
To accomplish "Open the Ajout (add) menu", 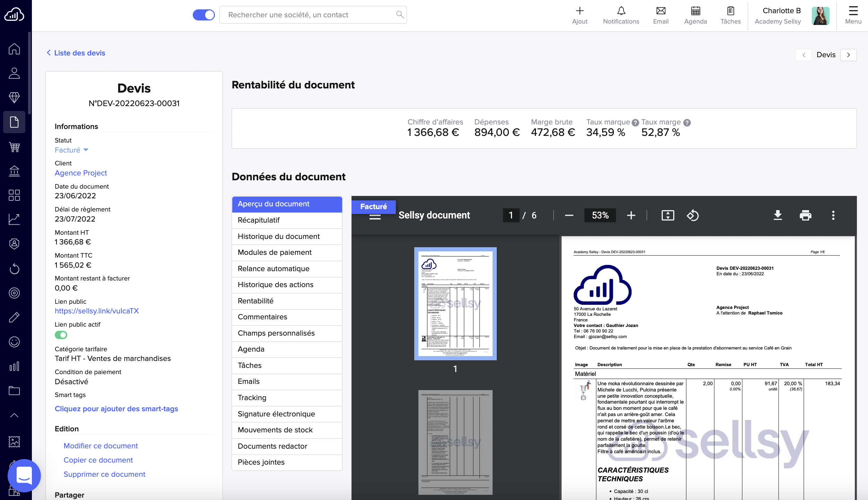I will pyautogui.click(x=579, y=15).
